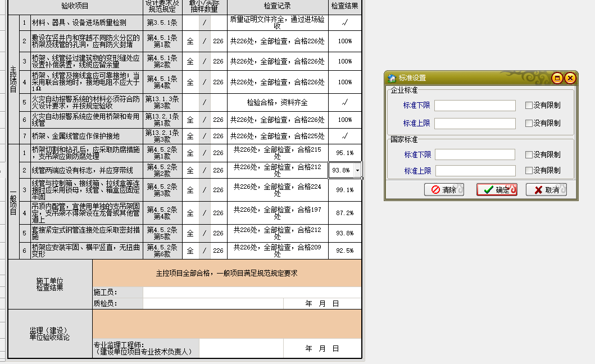
Task: Check 没有限制 beside the enterprise 标准上限
Action: click(528, 123)
